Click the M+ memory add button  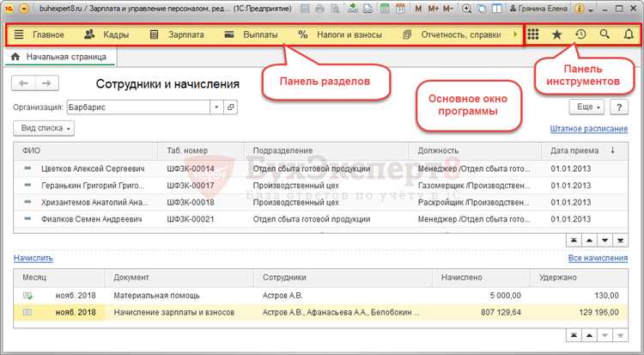point(433,9)
